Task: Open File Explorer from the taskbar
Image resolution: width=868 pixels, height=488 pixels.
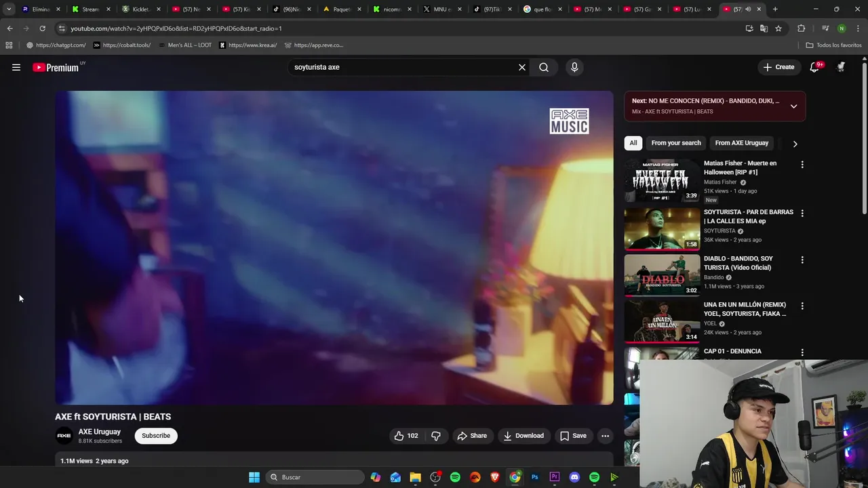Action: 415,477
